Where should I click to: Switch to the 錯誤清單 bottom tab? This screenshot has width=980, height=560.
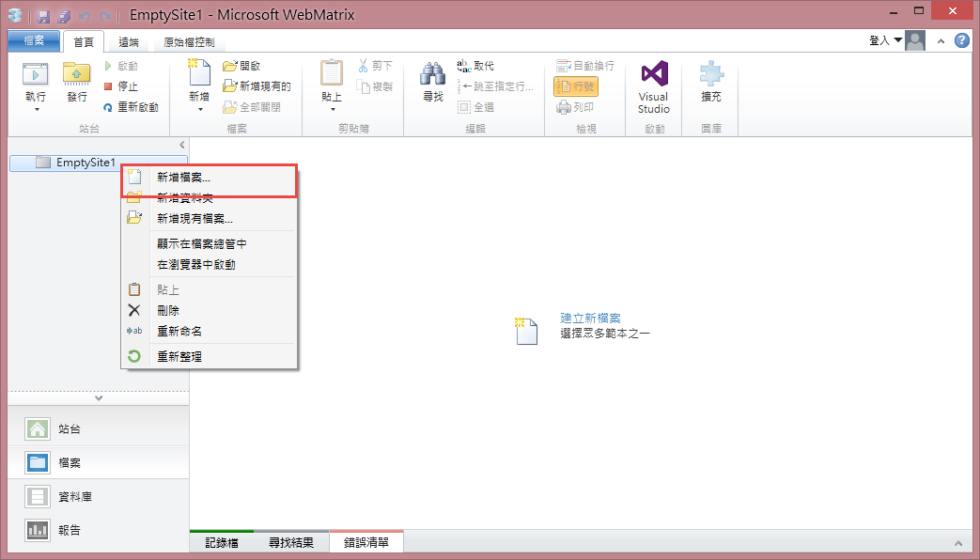366,542
